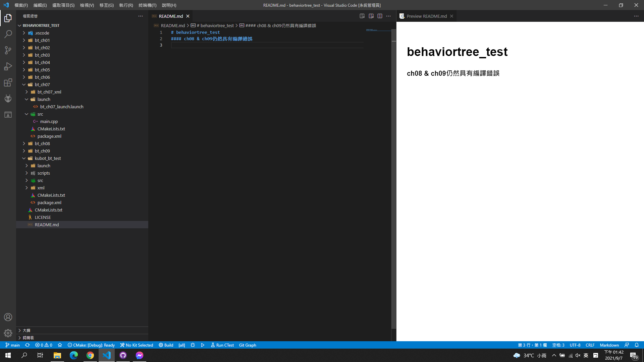Screen dimensions: 644x362
Task: Open the 檔案(F) menu
Action: [21, 5]
